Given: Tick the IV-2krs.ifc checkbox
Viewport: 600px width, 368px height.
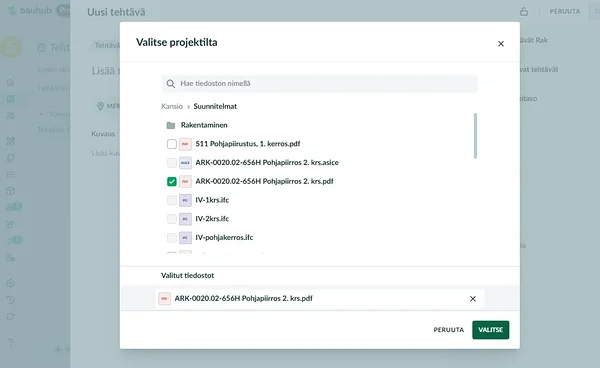Looking at the screenshot, I should 172,219.
